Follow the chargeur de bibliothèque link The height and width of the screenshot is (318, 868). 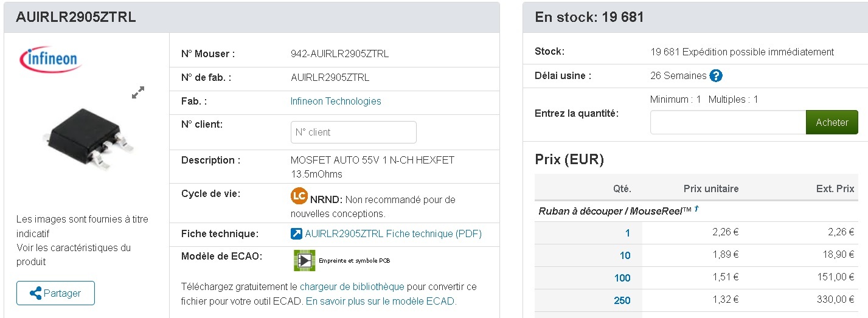352,286
